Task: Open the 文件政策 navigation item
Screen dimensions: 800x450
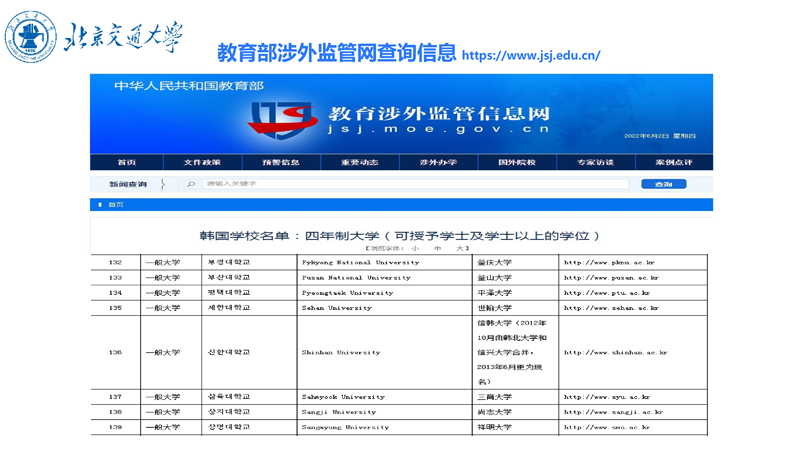Action: [203, 162]
